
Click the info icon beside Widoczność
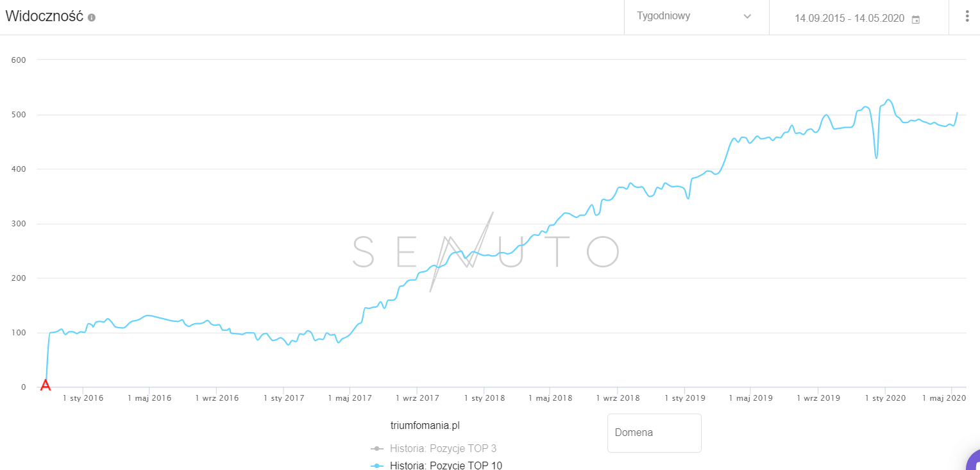(x=92, y=17)
